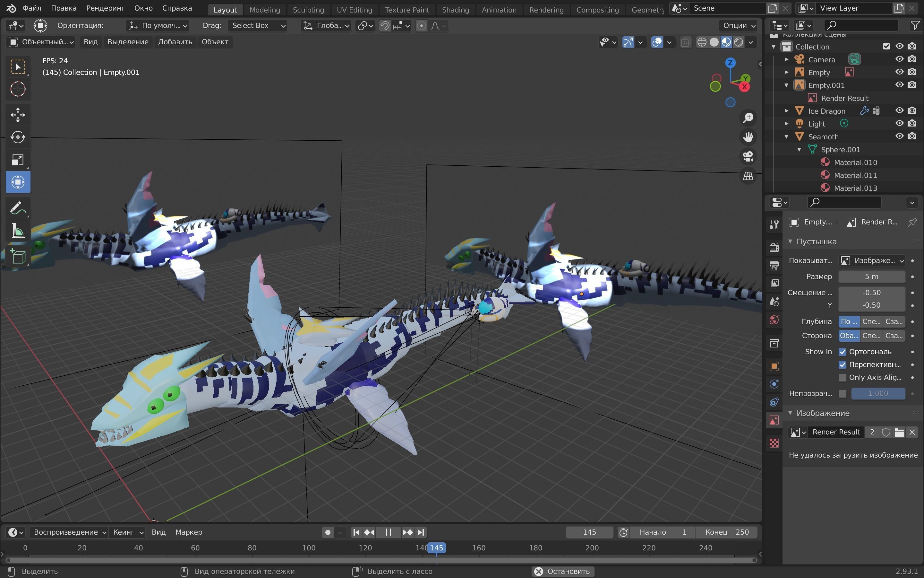Screen dimensions: 924x578
Task: Open the Объектный mode dropdown
Action: (41, 42)
